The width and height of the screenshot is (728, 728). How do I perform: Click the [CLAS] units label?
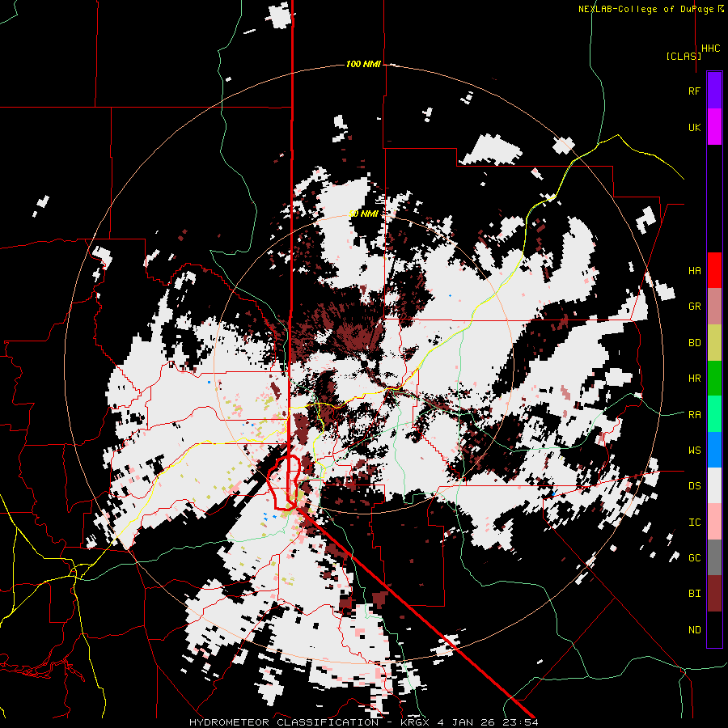(x=684, y=56)
